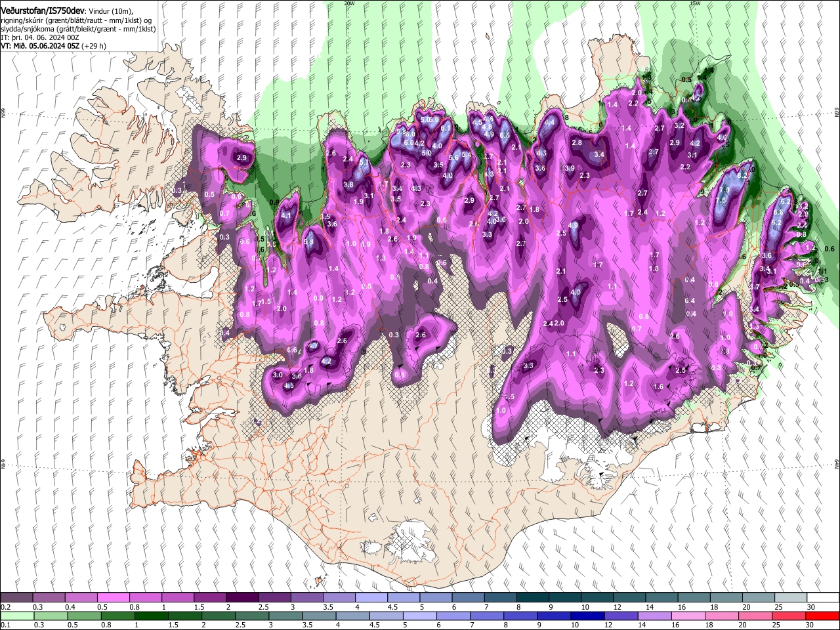Click the 25 label on the upper snow scale

(778, 607)
